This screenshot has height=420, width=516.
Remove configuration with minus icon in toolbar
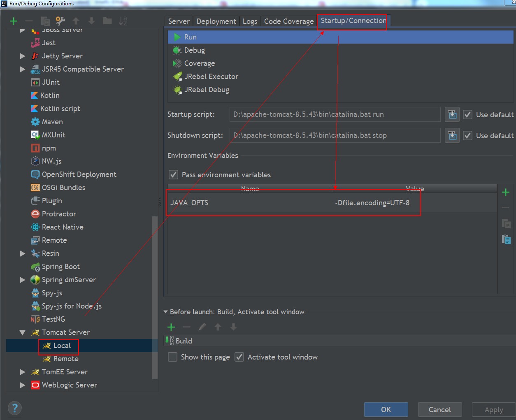pyautogui.click(x=29, y=21)
